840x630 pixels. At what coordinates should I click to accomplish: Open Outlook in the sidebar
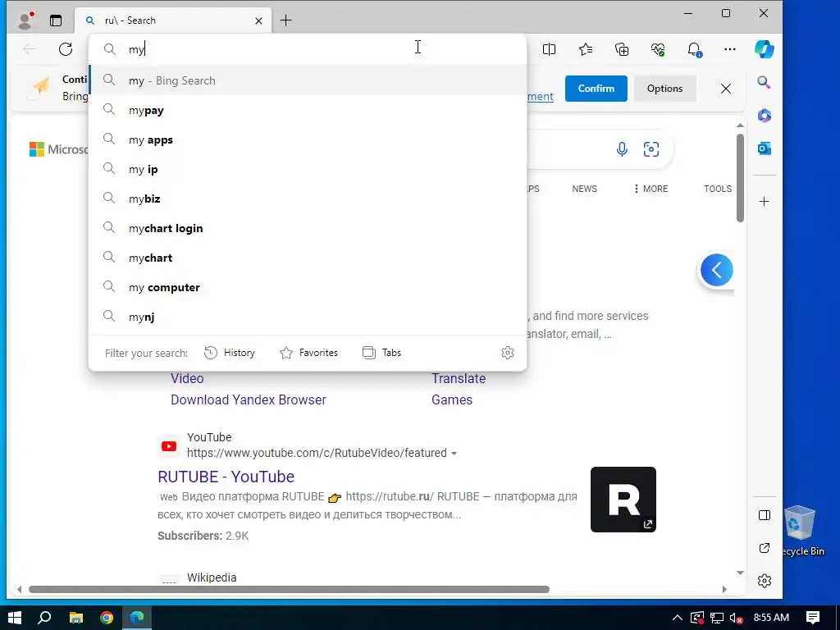[765, 148]
